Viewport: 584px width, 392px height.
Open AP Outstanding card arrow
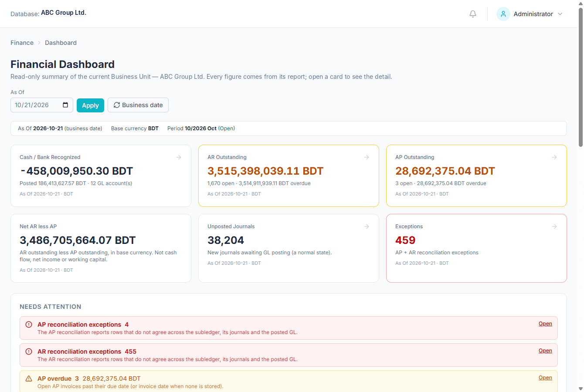click(x=554, y=157)
